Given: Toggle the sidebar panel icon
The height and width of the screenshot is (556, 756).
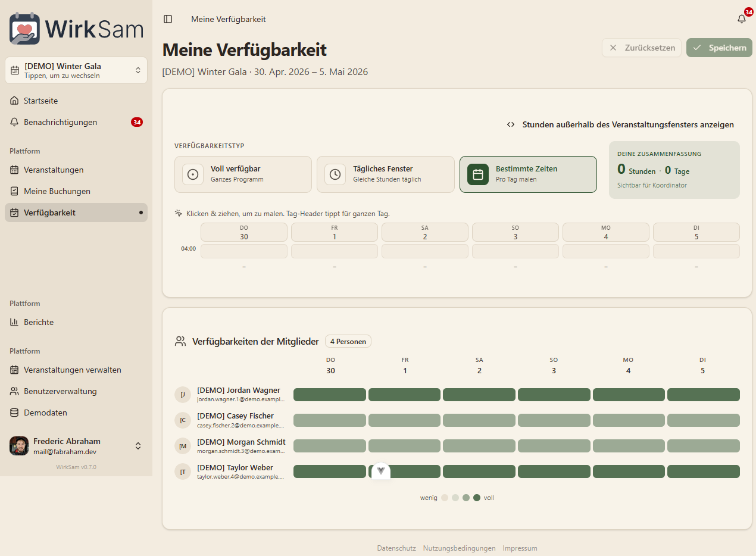Looking at the screenshot, I should point(168,19).
